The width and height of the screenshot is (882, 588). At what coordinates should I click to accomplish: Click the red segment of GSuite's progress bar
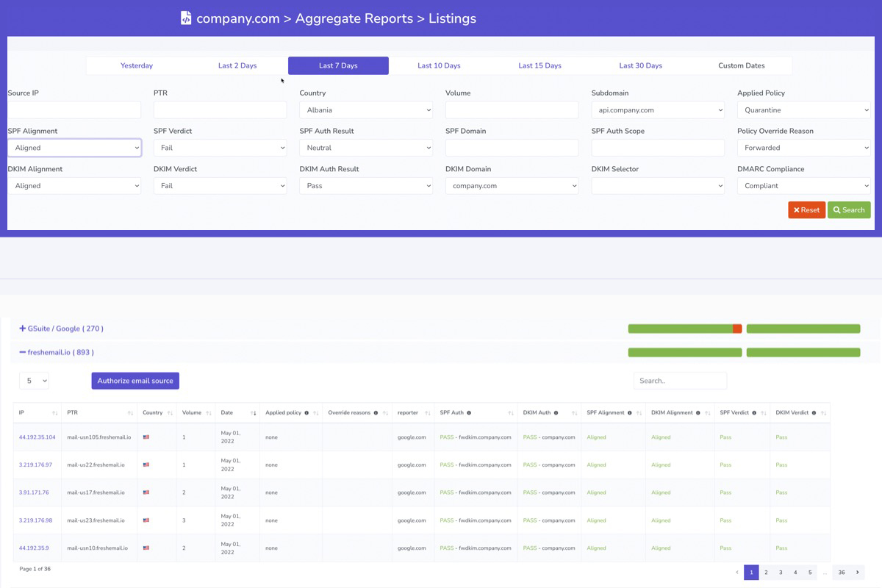point(737,329)
